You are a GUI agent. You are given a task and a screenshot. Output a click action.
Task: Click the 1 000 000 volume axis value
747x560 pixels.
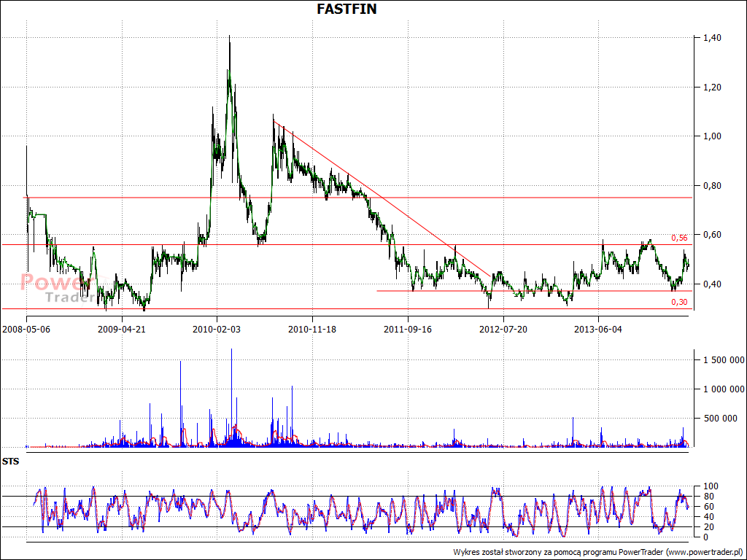724,389
